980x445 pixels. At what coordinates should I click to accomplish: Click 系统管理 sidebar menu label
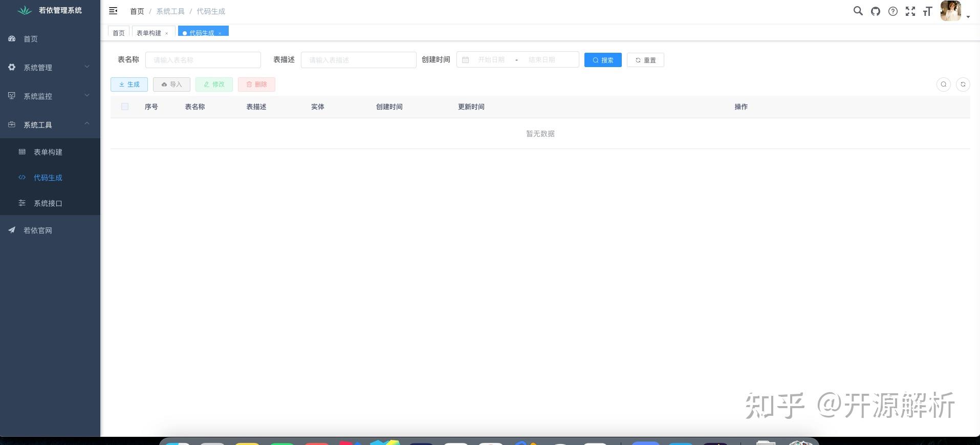point(38,68)
